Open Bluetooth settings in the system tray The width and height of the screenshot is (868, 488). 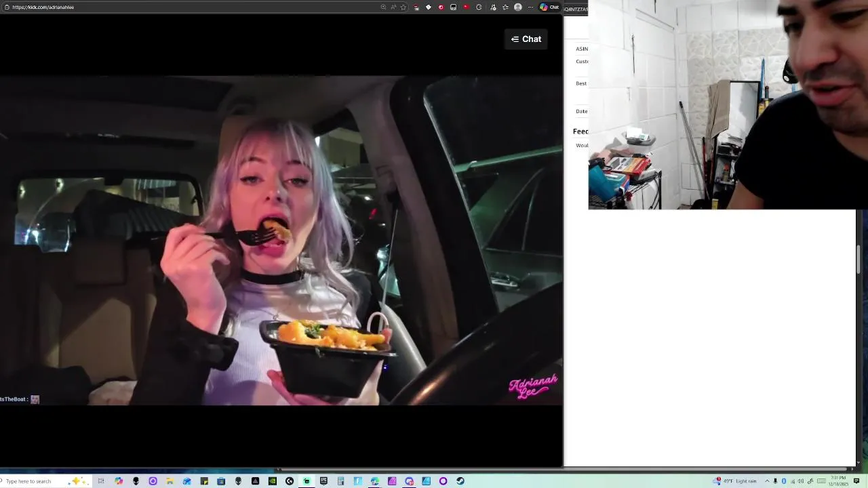click(x=784, y=481)
